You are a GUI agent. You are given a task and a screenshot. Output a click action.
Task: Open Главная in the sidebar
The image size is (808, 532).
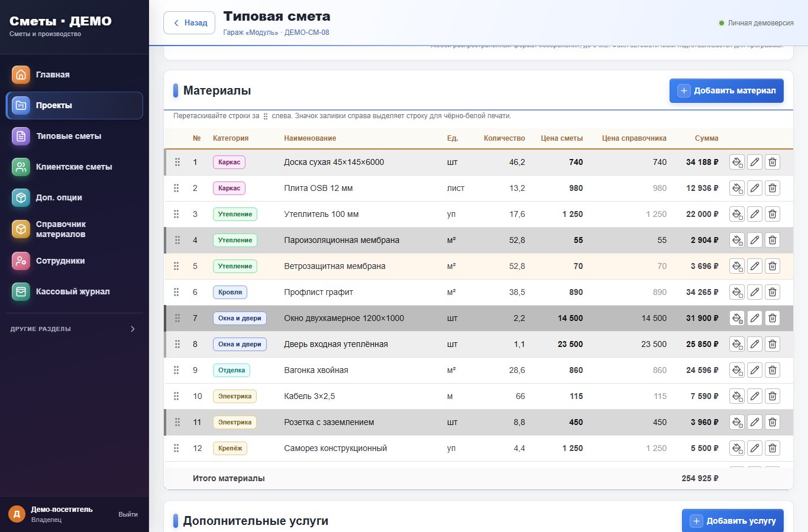tap(75, 74)
